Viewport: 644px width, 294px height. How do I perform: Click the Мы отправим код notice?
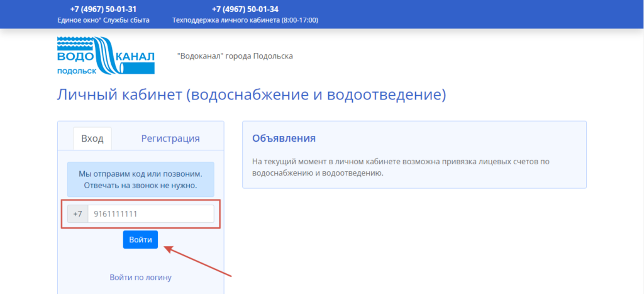[x=141, y=179]
